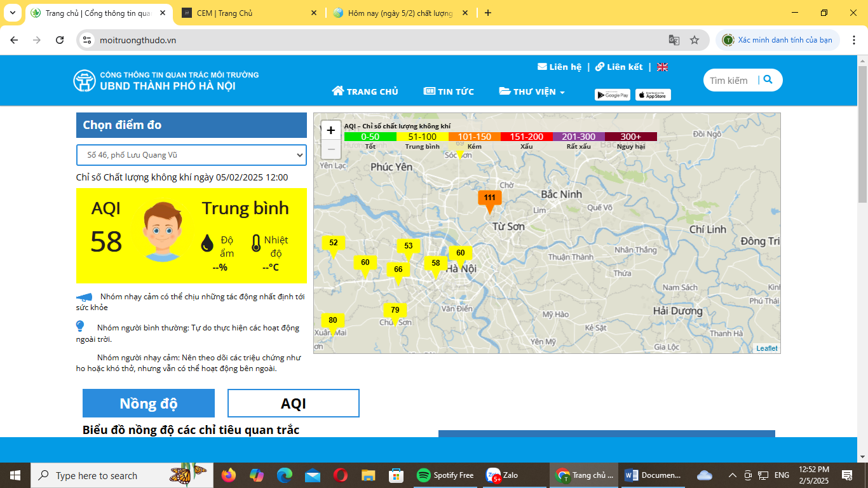Click the Leaflet attribution link
Image resolution: width=868 pixels, height=488 pixels.
766,348
